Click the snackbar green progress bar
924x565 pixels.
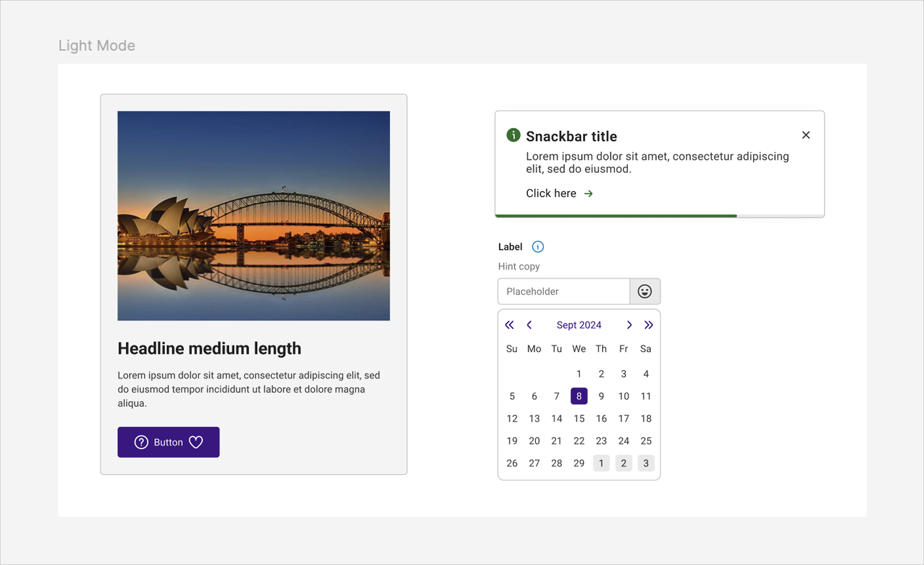click(x=616, y=216)
